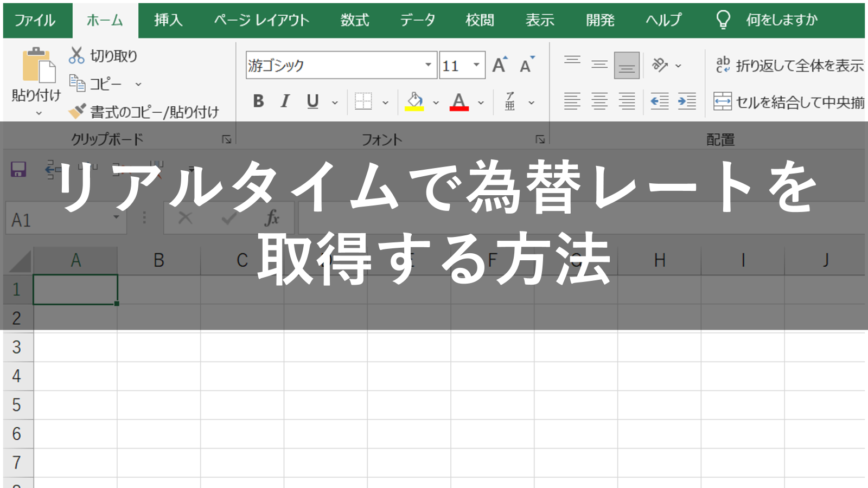Toggle bottom align button

(627, 66)
